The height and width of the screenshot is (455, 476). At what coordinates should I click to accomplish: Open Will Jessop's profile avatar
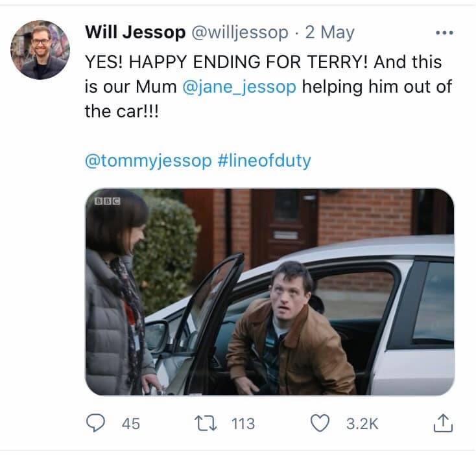pos(40,49)
